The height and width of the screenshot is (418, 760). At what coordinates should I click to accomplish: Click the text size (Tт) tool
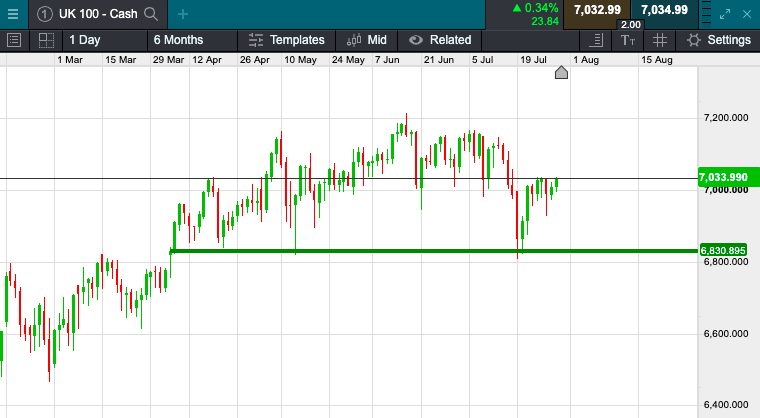(x=627, y=40)
